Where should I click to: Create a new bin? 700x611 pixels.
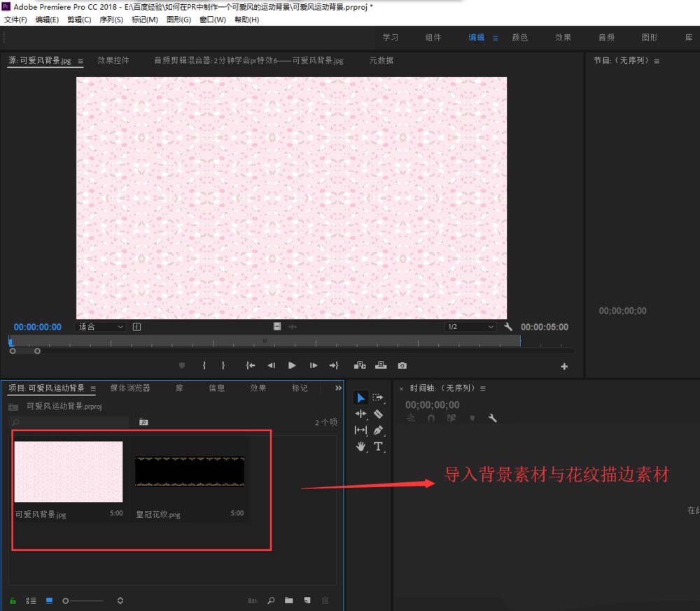(x=289, y=601)
